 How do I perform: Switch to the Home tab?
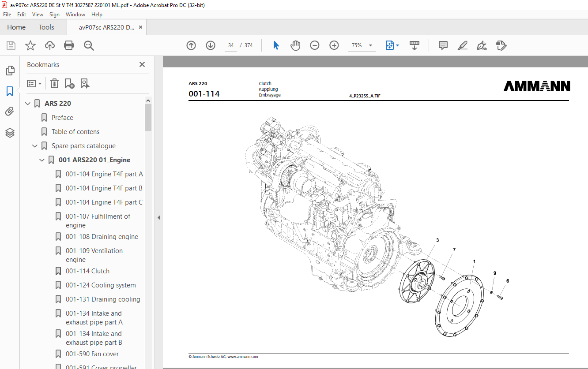tap(16, 27)
